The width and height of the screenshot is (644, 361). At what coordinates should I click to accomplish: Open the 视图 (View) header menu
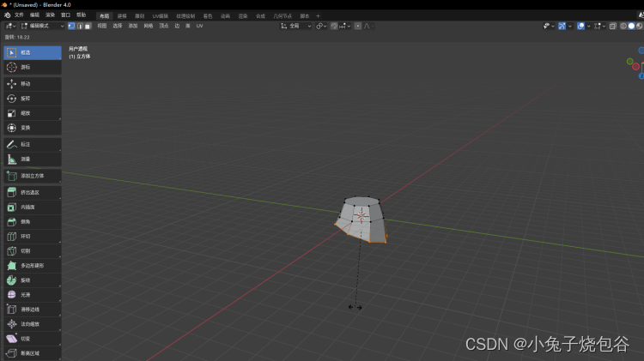coord(102,26)
